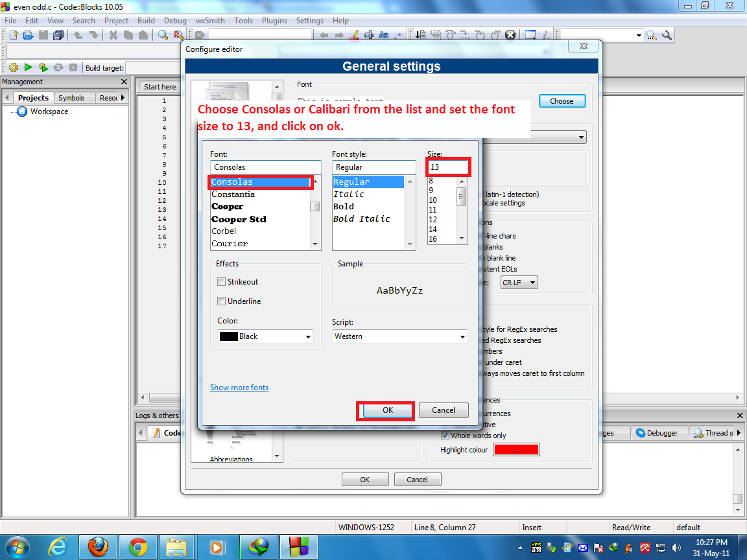Show hidden Logs tabs via right arrow
Screen dimensions: 747x560
tap(739, 432)
